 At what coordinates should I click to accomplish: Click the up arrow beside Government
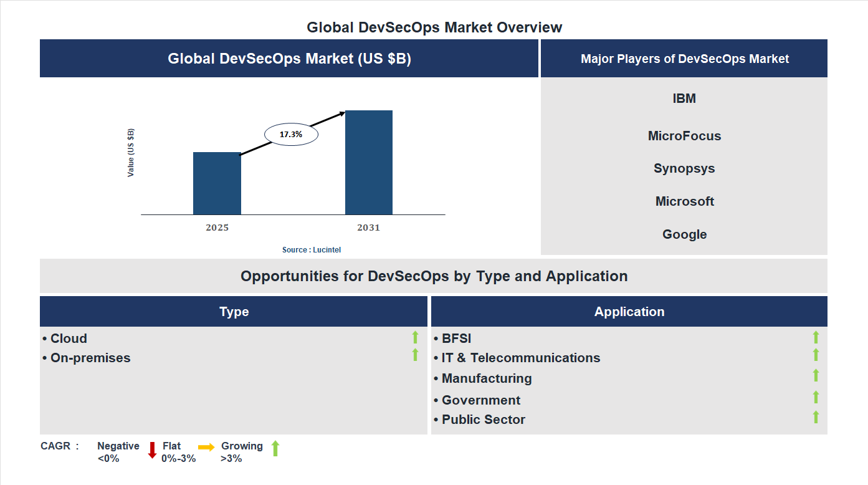click(816, 396)
